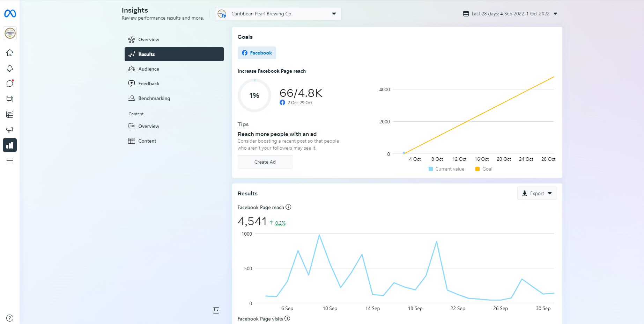644x324 pixels.
Task: Toggle the Facebook goals filter chip
Action: coord(257,53)
